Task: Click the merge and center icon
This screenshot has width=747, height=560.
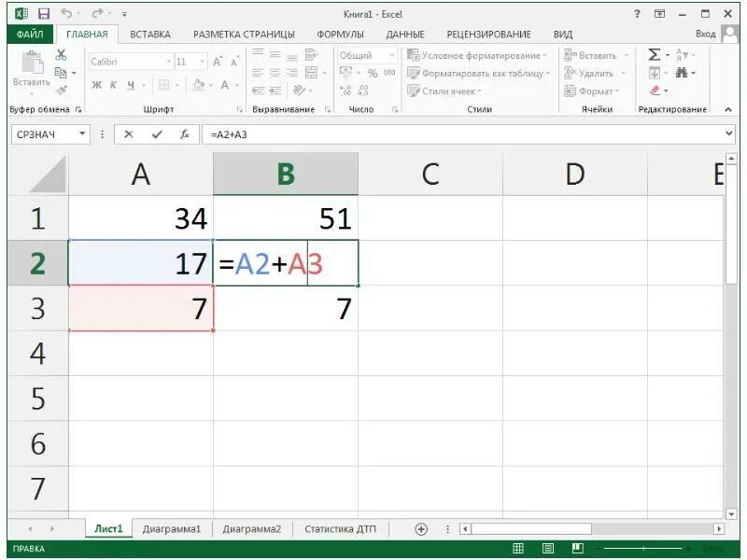Action: (x=311, y=73)
